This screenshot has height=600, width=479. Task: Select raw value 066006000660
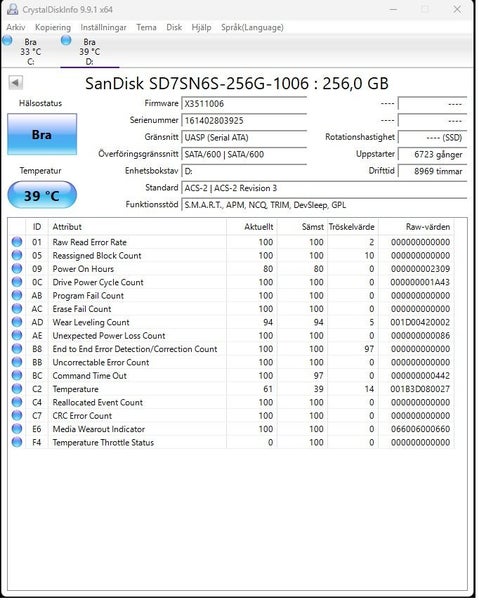(420, 429)
